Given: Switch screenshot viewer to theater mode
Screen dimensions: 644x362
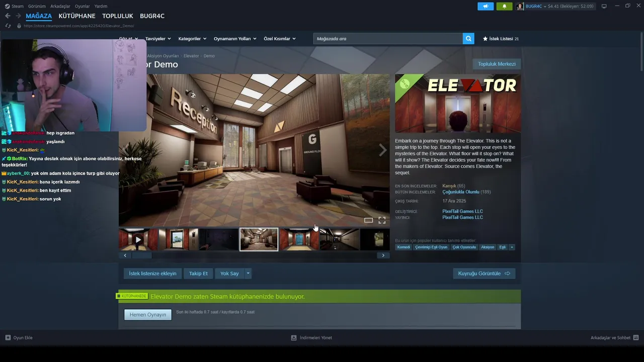Looking at the screenshot, I should click(368, 220).
